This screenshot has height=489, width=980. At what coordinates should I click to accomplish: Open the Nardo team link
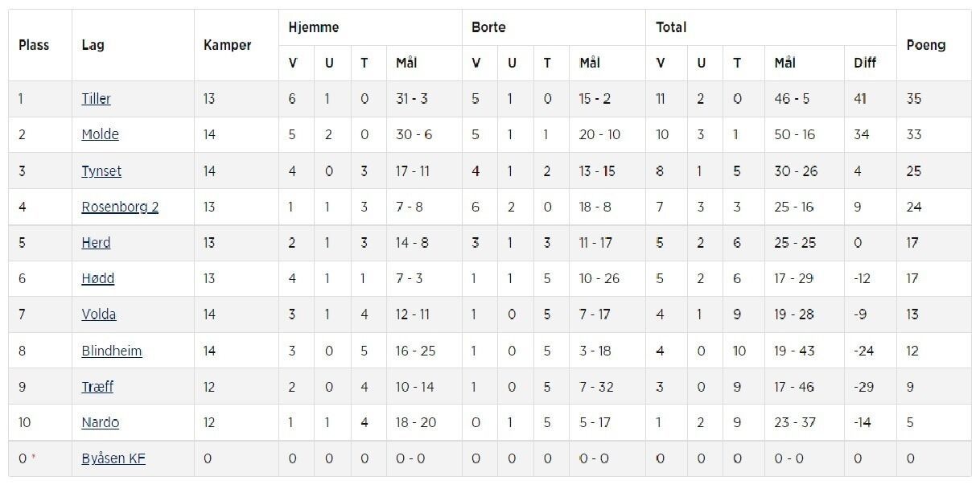[100, 422]
